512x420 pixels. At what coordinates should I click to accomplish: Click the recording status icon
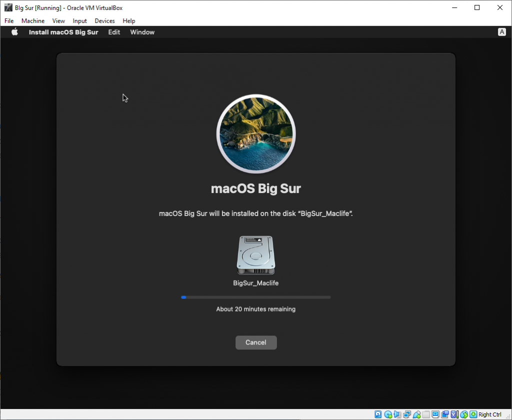coord(445,414)
